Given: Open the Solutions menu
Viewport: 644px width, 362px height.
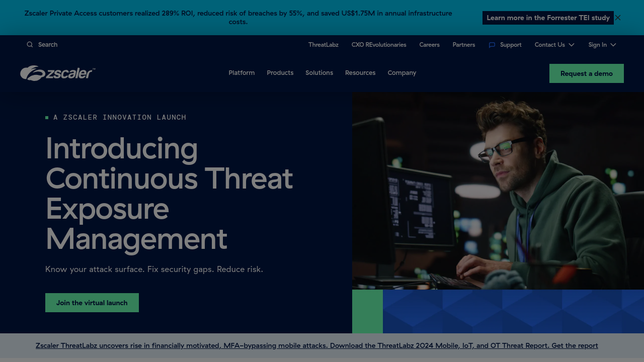Looking at the screenshot, I should [x=319, y=73].
